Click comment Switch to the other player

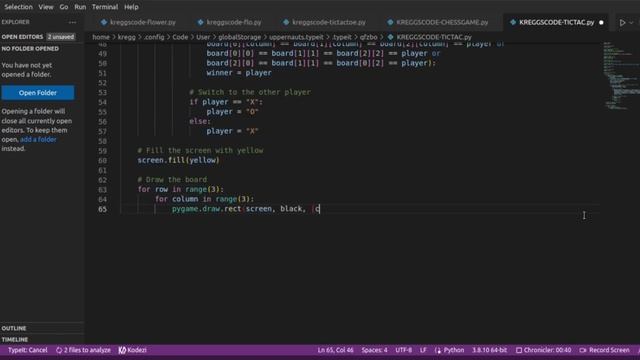(x=250, y=92)
